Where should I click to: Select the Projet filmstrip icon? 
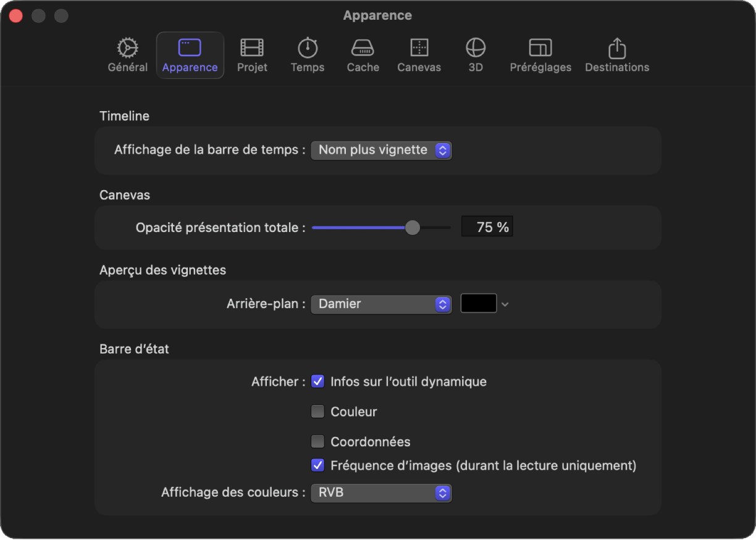[252, 48]
